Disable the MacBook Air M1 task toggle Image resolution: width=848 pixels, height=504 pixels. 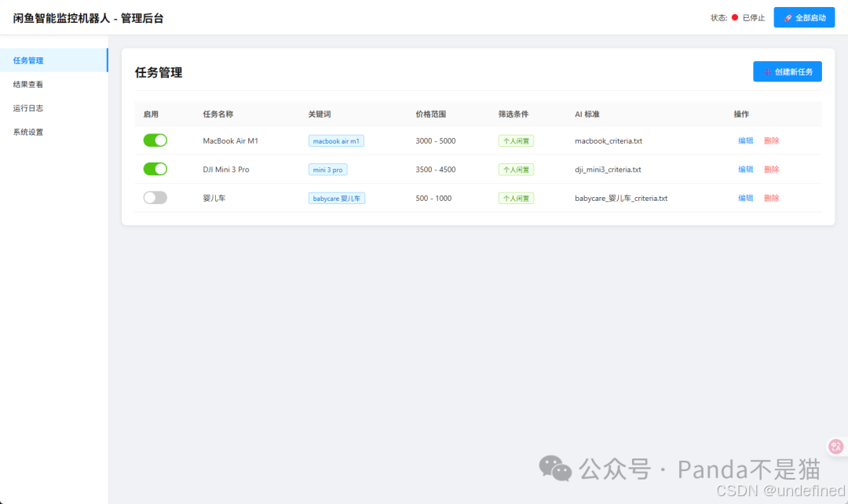point(155,141)
